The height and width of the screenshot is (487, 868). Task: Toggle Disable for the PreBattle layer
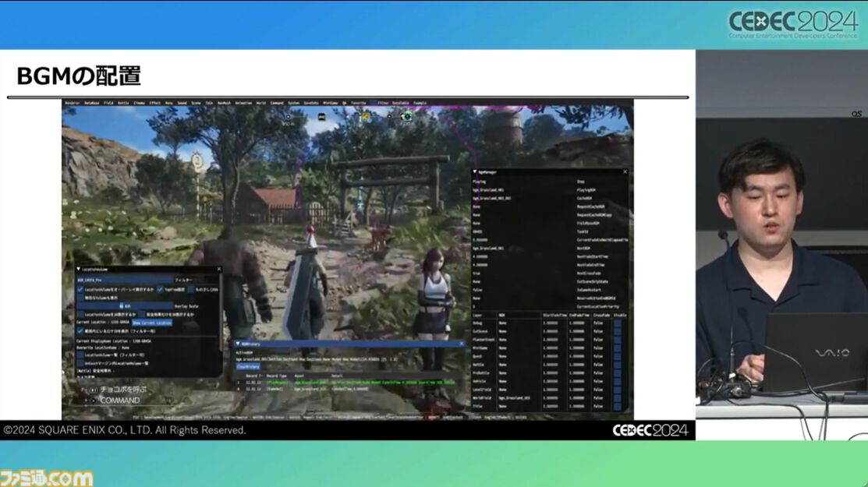coord(618,373)
